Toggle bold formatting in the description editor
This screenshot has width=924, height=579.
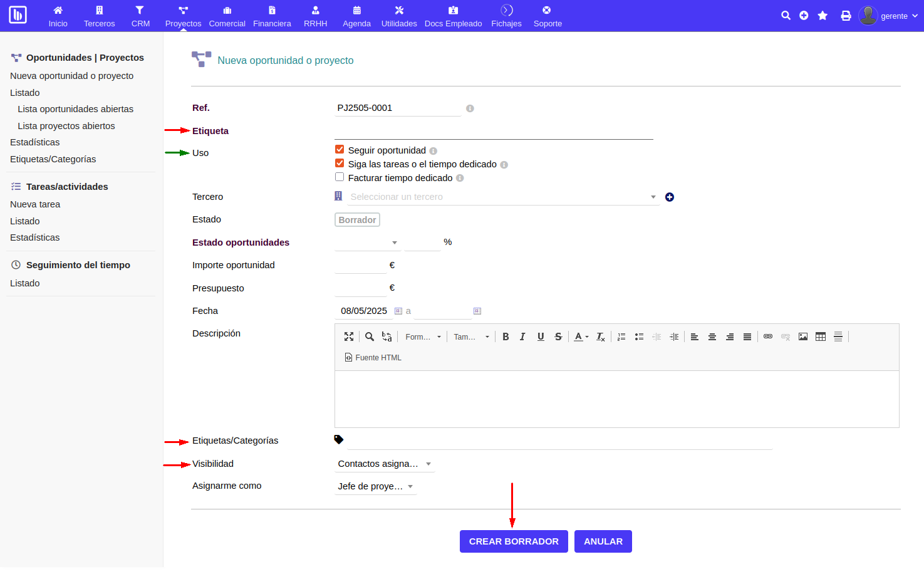tap(505, 336)
